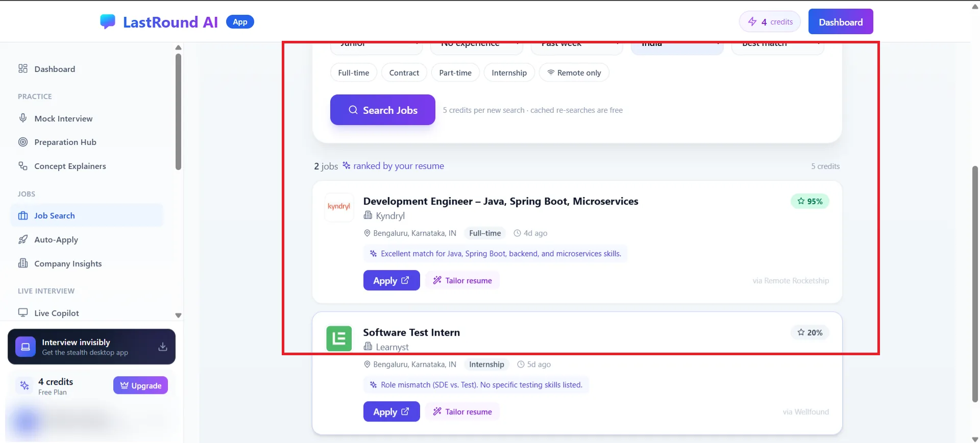Screen dimensions: 980x443
Task: Click the Search Jobs button
Action: point(382,110)
